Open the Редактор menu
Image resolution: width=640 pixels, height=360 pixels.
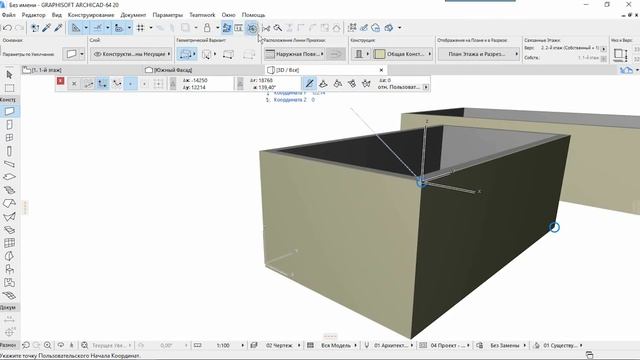[x=33, y=15]
